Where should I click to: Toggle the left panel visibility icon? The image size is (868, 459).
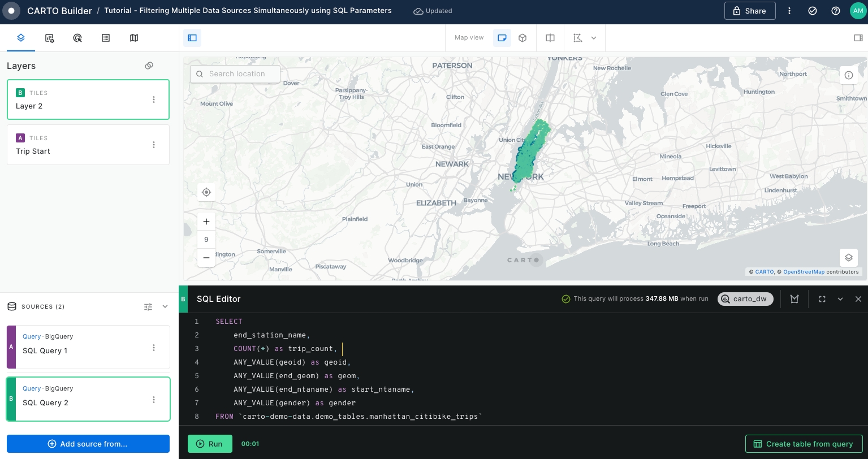pos(192,38)
